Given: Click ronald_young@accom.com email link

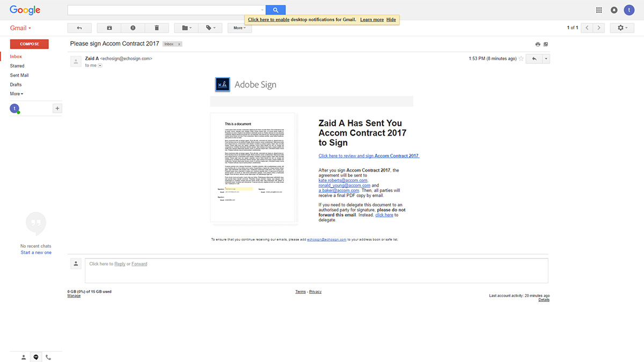Looking at the screenshot, I should [345, 186].
